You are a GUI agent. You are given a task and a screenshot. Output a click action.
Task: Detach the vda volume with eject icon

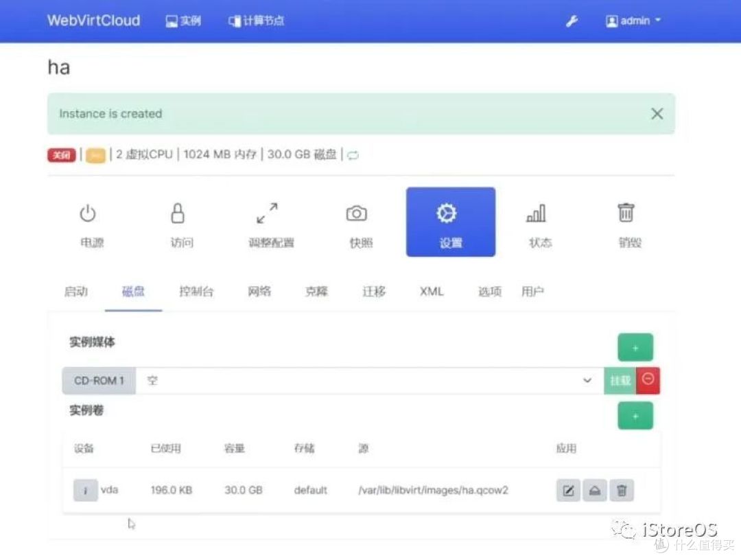(595, 491)
